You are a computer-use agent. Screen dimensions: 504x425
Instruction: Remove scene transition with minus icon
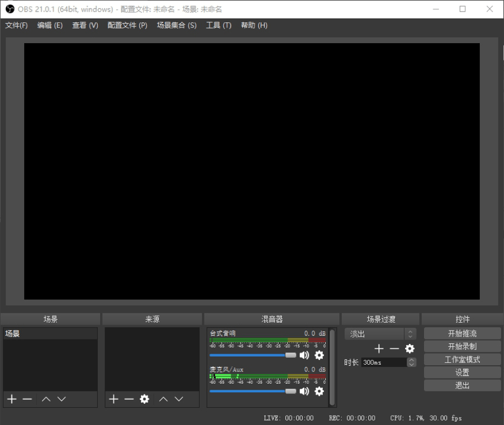[394, 349]
